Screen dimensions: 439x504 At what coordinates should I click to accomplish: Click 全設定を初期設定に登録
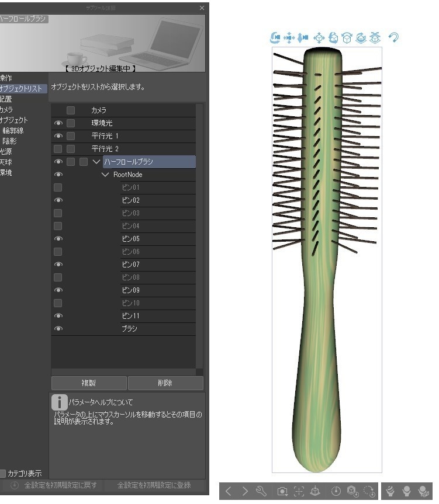(154, 485)
